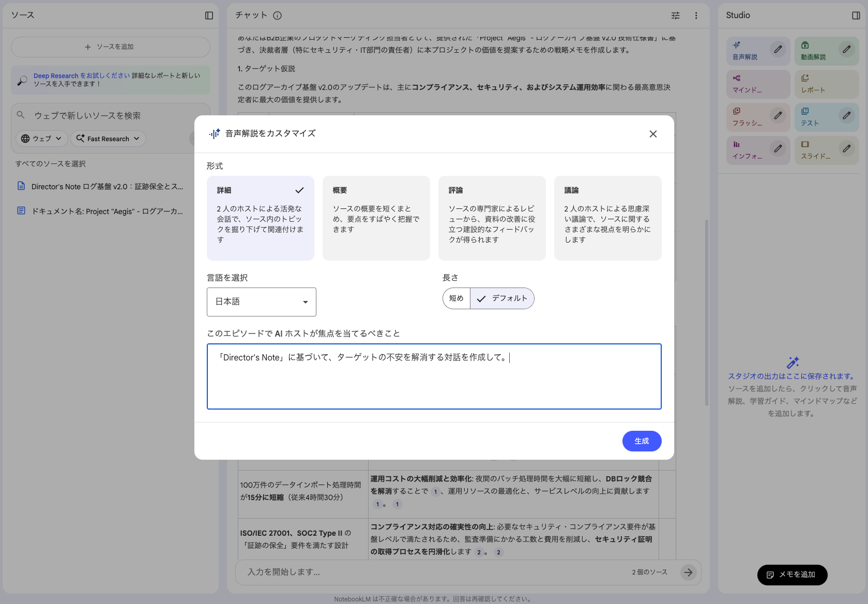Image resolution: width=868 pixels, height=604 pixels.
Task: Click inside the AI host focus text area
Action: coord(434,376)
